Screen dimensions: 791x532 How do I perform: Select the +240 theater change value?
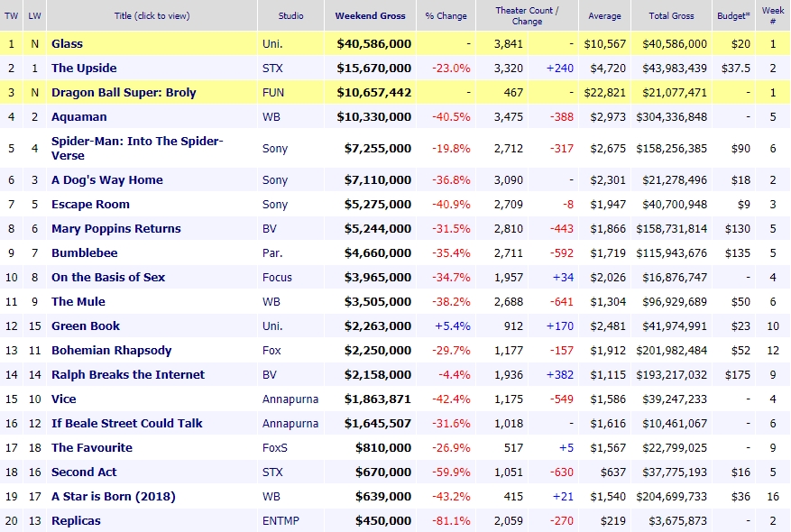click(560, 68)
